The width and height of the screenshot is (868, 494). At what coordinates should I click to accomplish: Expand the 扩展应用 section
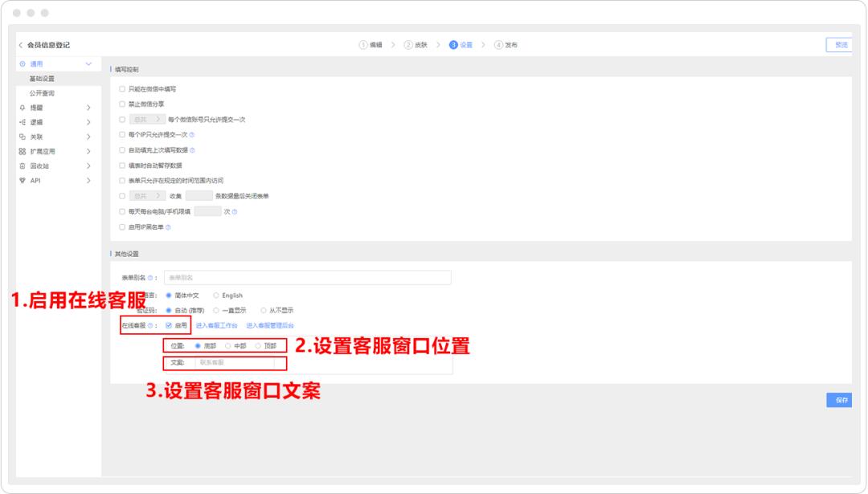pyautogui.click(x=88, y=151)
